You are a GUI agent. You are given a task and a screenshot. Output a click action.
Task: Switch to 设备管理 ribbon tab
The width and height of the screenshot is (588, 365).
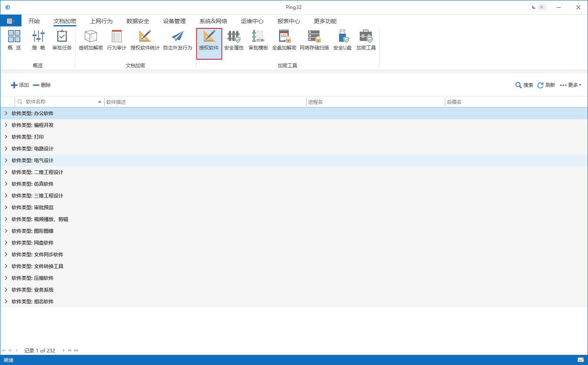pos(174,21)
